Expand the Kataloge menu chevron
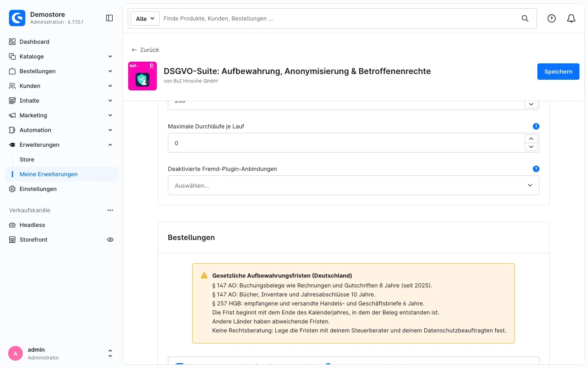 point(110,56)
